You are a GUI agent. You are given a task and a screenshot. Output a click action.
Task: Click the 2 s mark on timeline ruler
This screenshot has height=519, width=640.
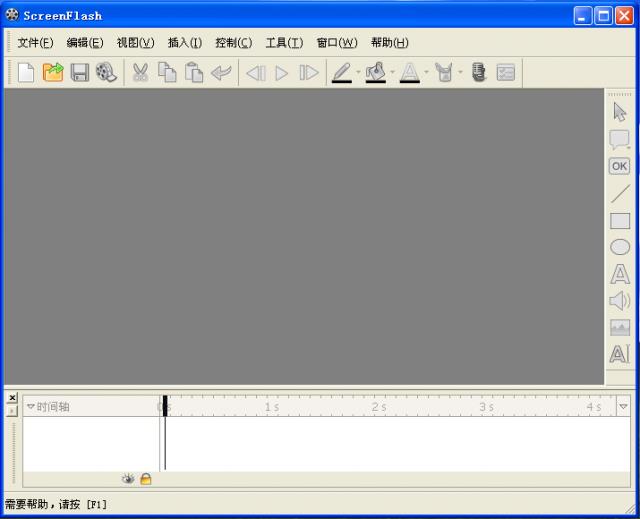click(378, 407)
